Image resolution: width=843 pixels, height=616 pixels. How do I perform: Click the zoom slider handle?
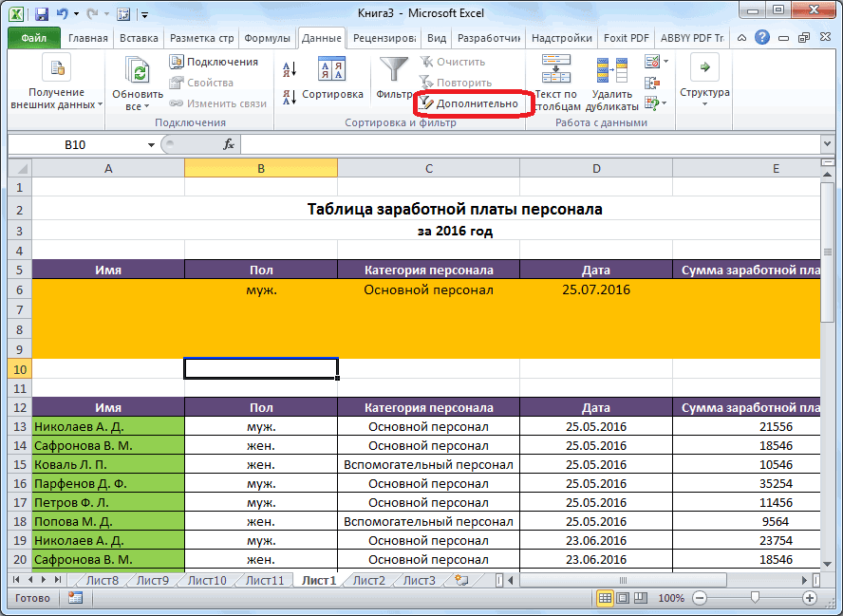click(x=754, y=598)
